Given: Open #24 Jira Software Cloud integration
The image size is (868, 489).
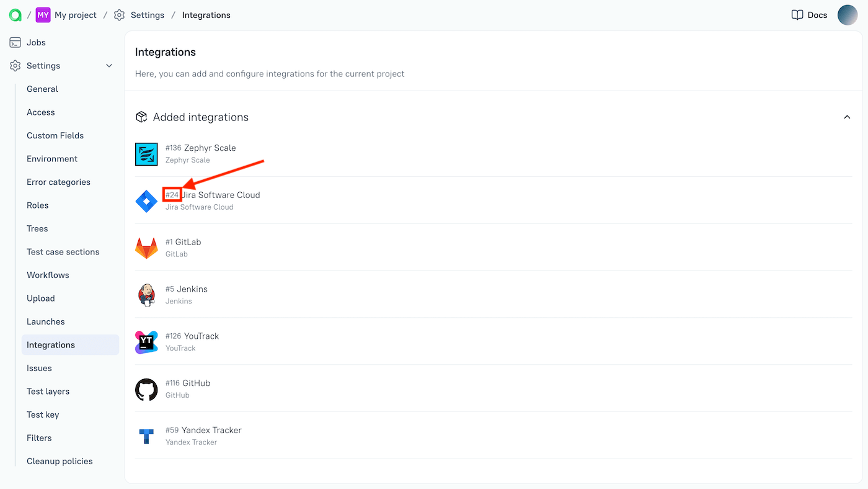Looking at the screenshot, I should coord(494,201).
